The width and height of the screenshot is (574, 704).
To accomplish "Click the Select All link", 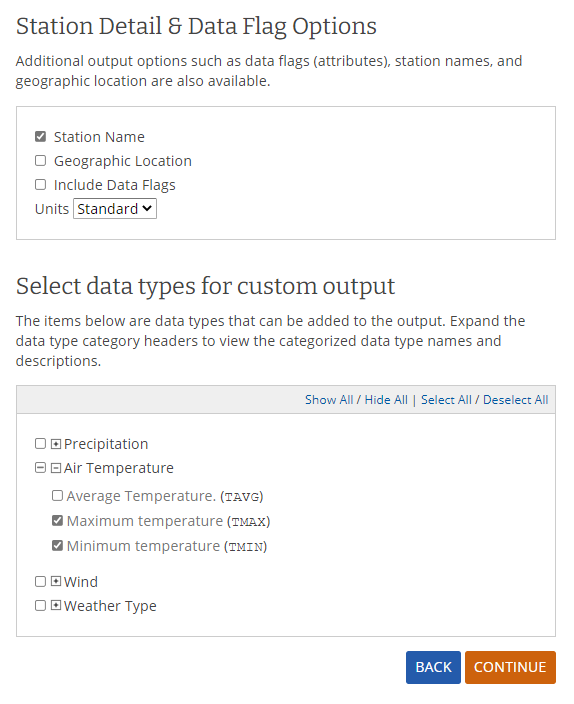I will pos(446,400).
